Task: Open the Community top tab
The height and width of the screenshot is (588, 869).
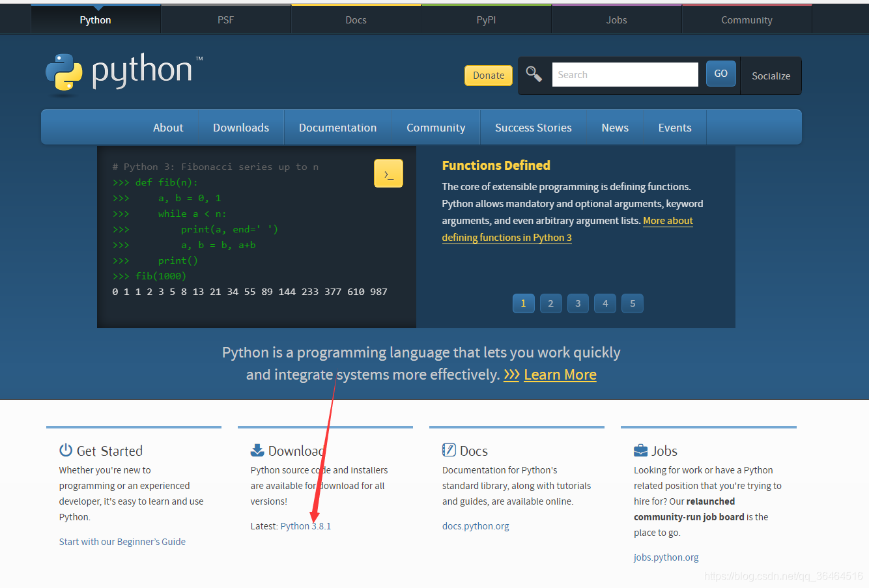Action: (x=747, y=20)
